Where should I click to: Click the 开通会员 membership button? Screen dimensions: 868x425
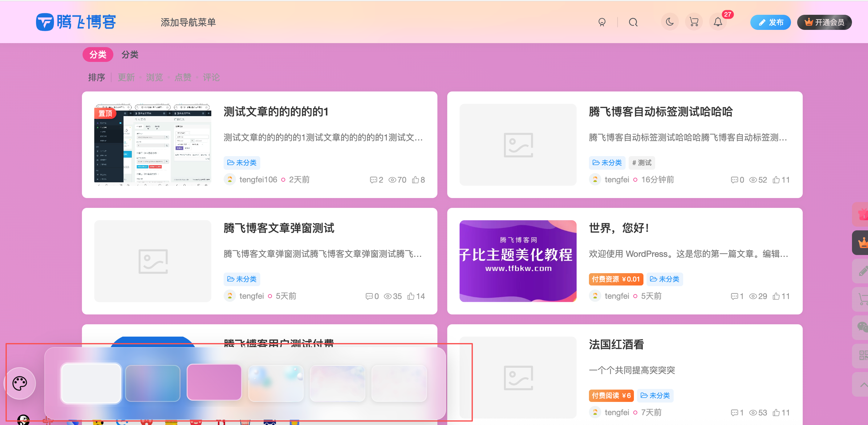(x=824, y=22)
